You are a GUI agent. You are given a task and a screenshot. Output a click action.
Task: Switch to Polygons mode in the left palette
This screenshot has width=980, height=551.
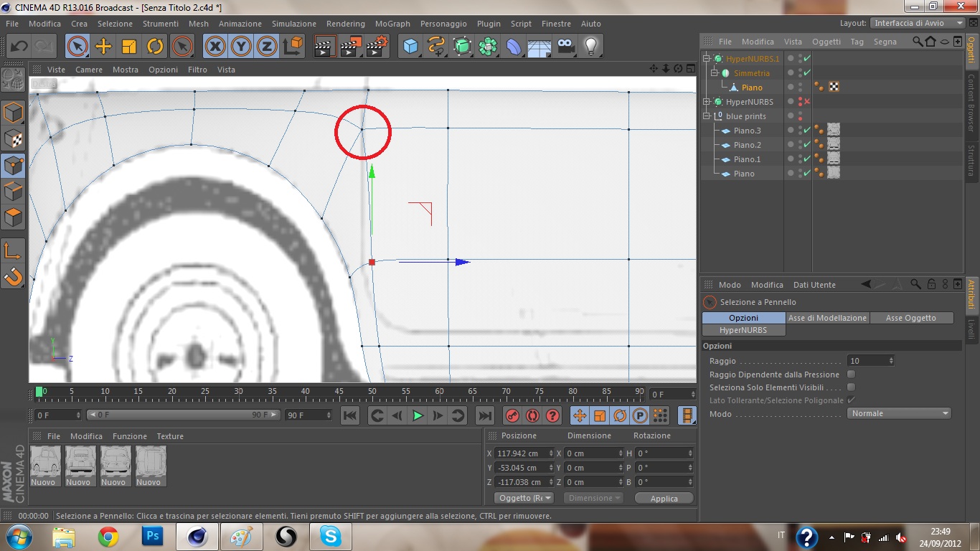[14, 217]
